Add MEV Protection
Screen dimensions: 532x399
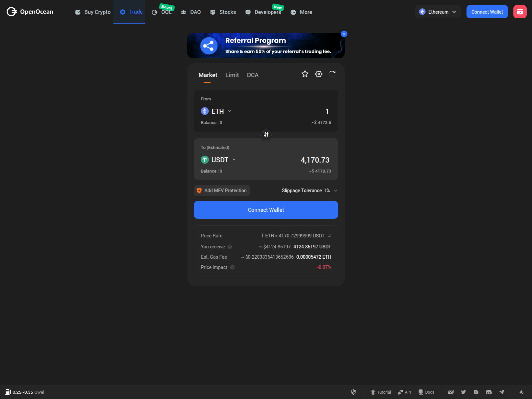(x=222, y=191)
